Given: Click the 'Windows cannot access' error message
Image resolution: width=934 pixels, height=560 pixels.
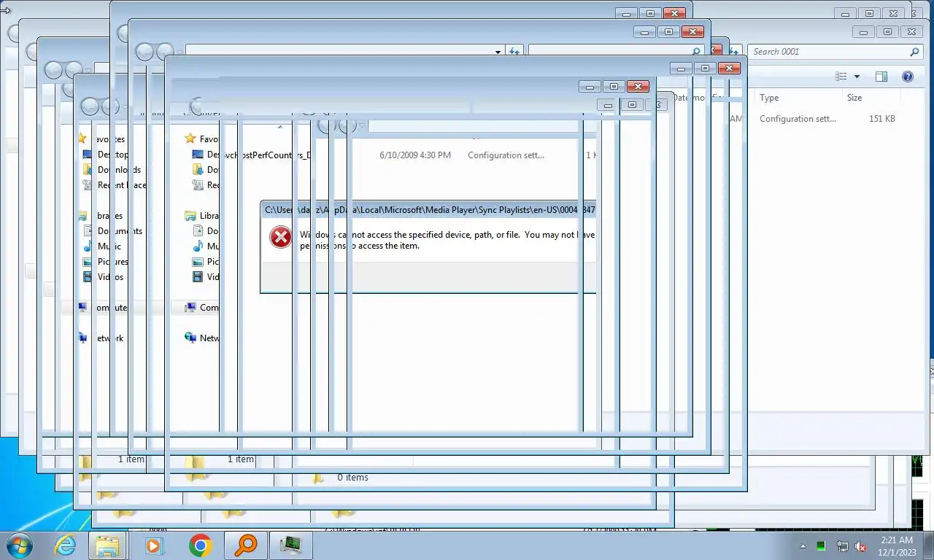Looking at the screenshot, I should 447,240.
